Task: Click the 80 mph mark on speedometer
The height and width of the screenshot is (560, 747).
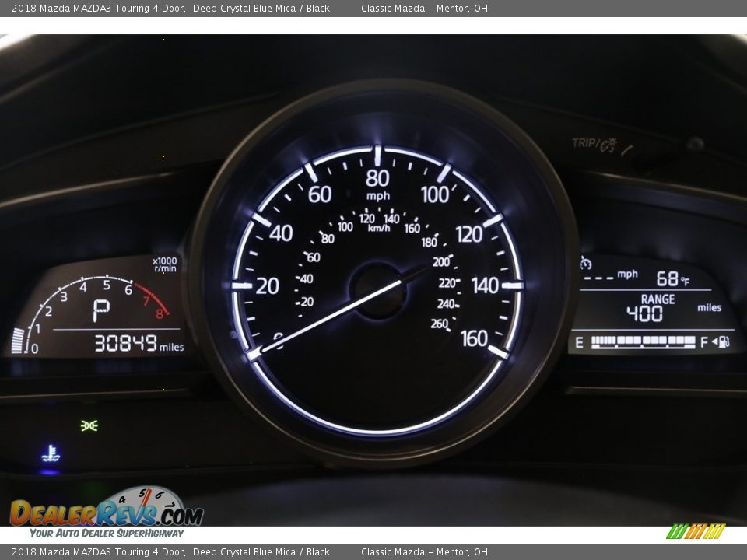Action: coord(377,178)
